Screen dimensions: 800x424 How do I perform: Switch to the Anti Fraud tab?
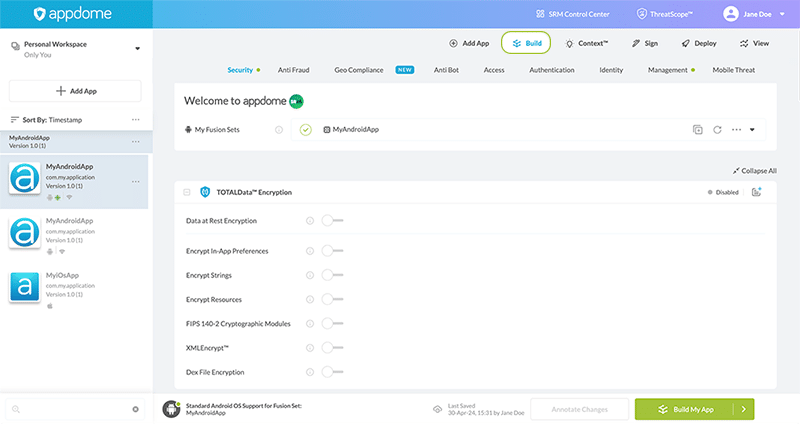coord(294,70)
